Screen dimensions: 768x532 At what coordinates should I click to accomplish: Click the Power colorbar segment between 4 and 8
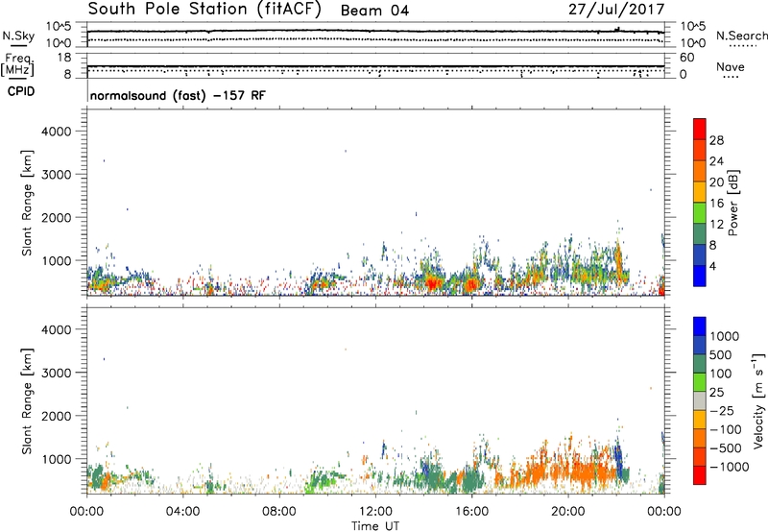(700, 255)
